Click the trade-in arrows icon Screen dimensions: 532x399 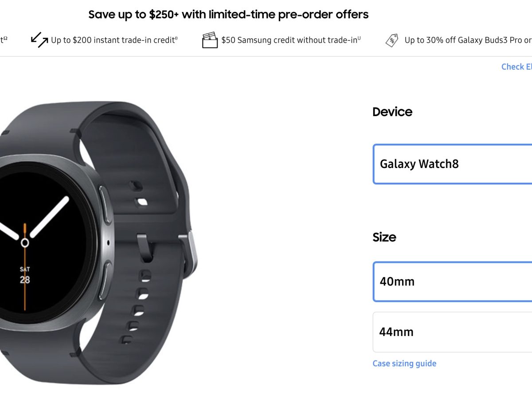click(x=39, y=40)
